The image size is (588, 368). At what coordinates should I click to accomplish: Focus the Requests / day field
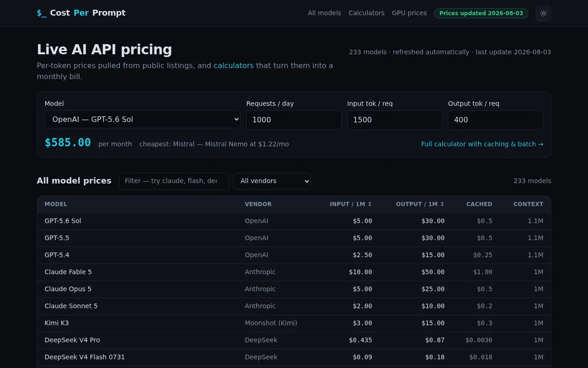click(x=294, y=120)
